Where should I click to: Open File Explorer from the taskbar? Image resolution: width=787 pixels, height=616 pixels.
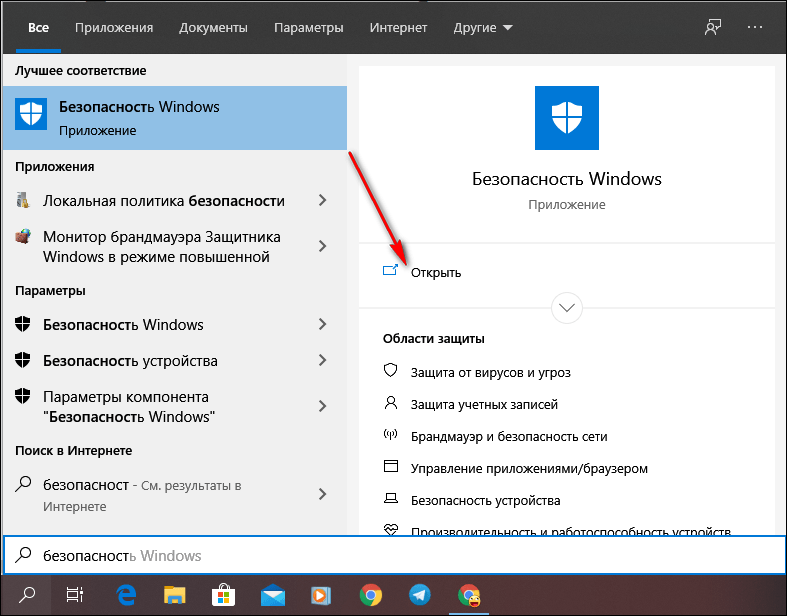(175, 595)
